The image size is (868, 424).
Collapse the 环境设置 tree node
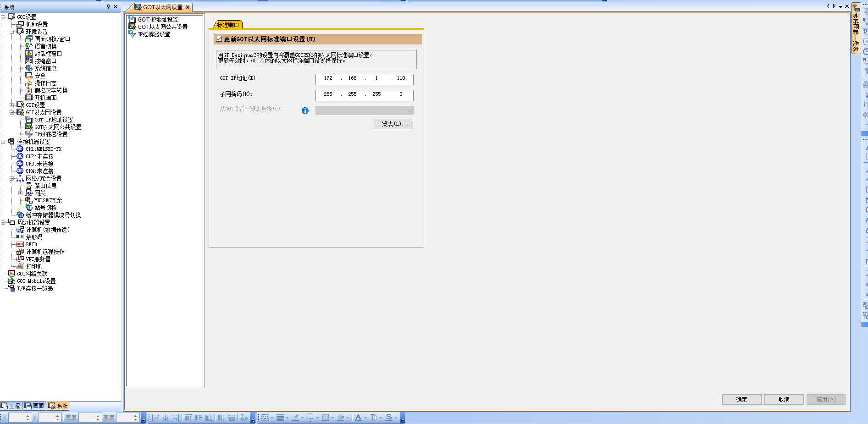[x=12, y=32]
